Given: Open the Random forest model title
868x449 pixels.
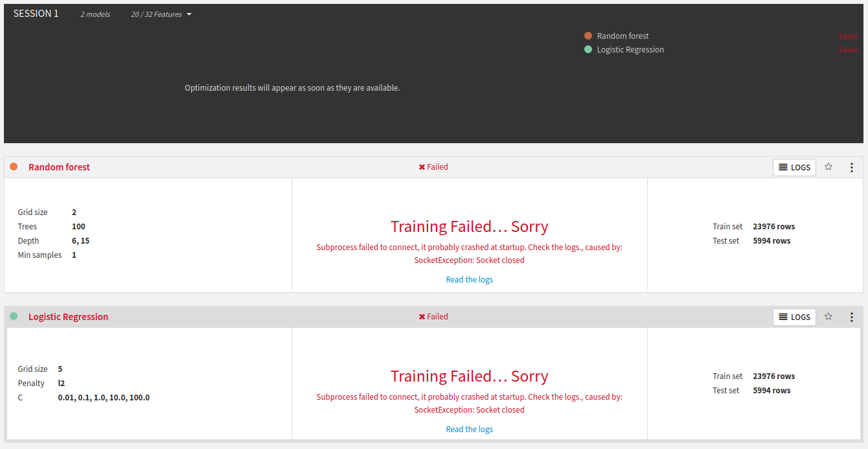Looking at the screenshot, I should [59, 167].
